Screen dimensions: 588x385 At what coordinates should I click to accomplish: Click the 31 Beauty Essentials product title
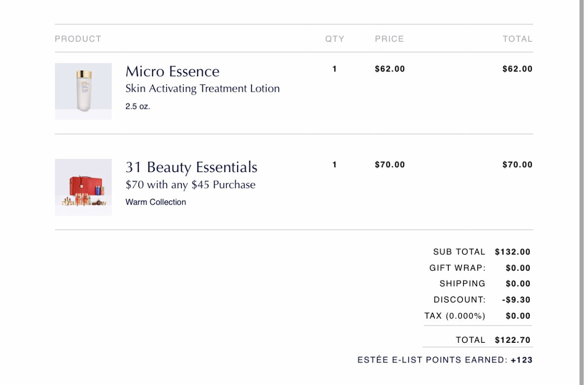tap(191, 168)
